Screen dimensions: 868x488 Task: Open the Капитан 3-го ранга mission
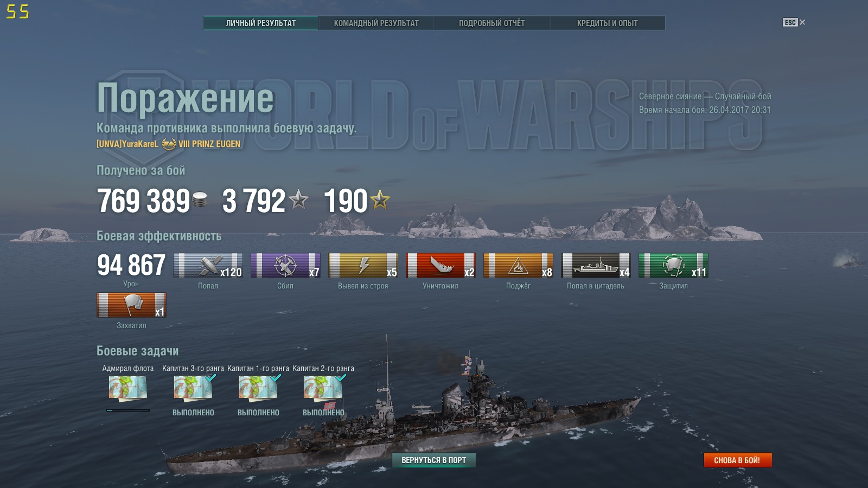pyautogui.click(x=193, y=389)
